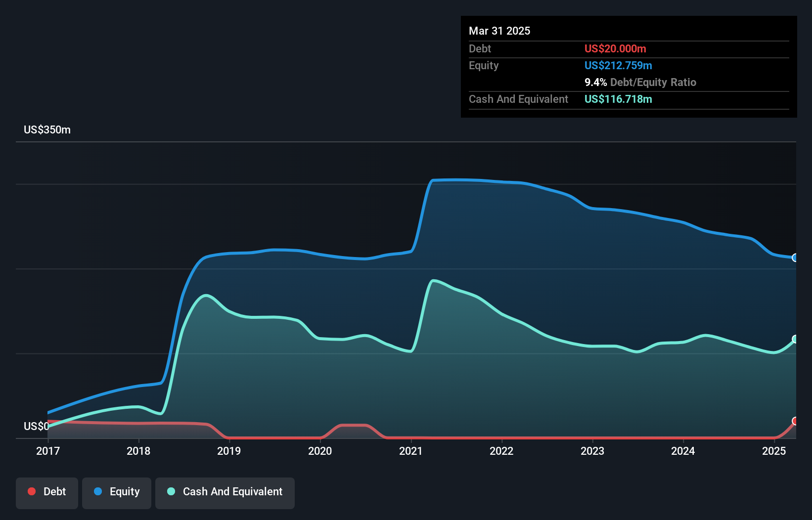
Task: Select the red Debt endpoint marker
Action: 795,421
